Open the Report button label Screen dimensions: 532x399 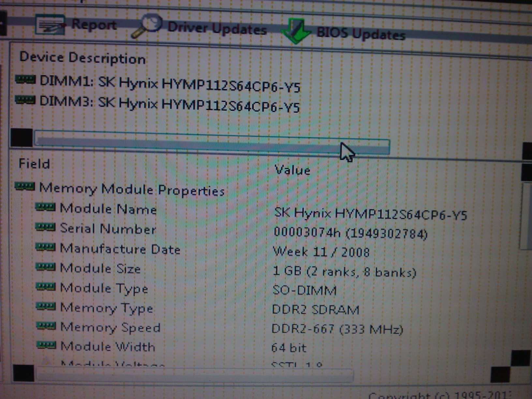94,24
